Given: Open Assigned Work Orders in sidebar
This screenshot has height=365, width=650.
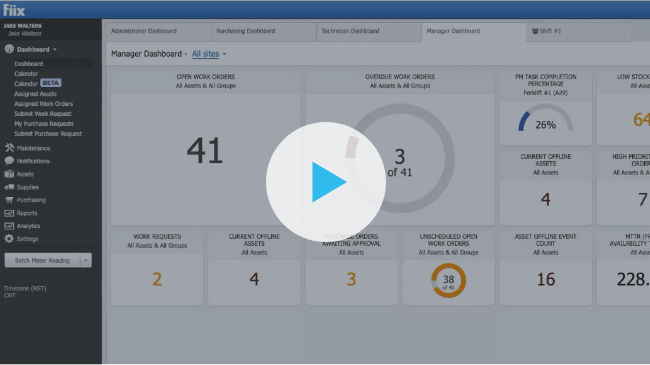Looking at the screenshot, I should pyautogui.click(x=44, y=104).
